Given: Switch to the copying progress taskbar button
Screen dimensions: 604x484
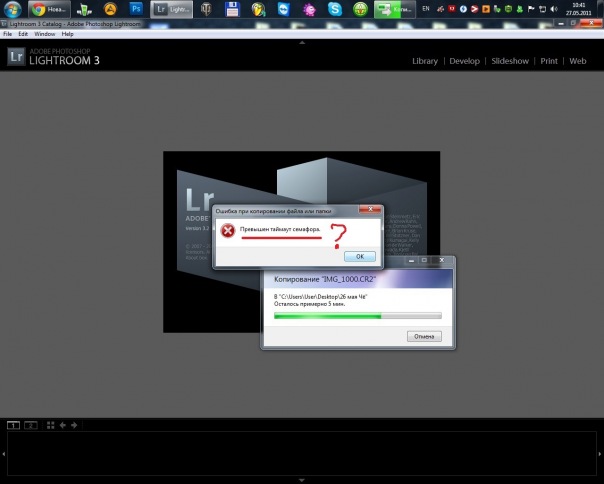Looking at the screenshot, I should pos(395,9).
